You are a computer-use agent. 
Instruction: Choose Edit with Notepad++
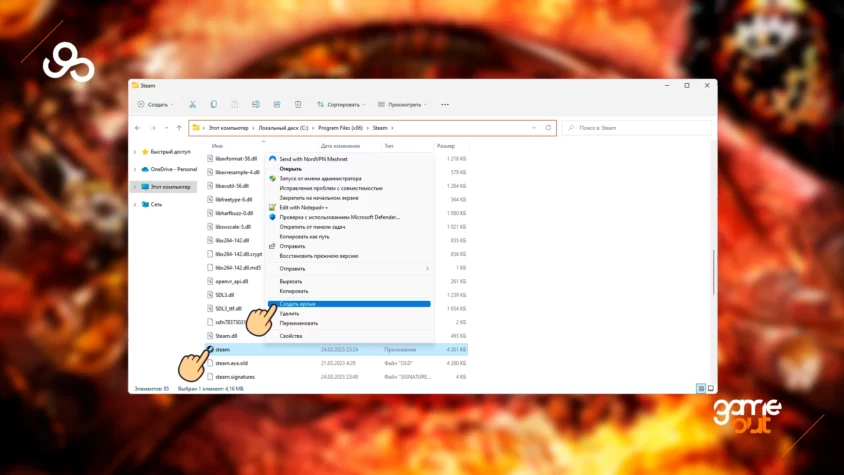[x=350, y=207]
